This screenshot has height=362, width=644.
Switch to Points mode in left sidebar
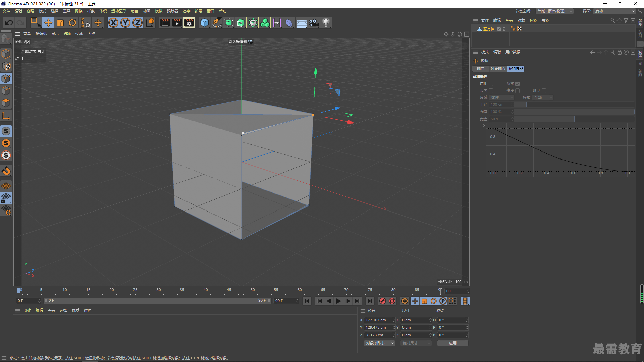[6, 79]
